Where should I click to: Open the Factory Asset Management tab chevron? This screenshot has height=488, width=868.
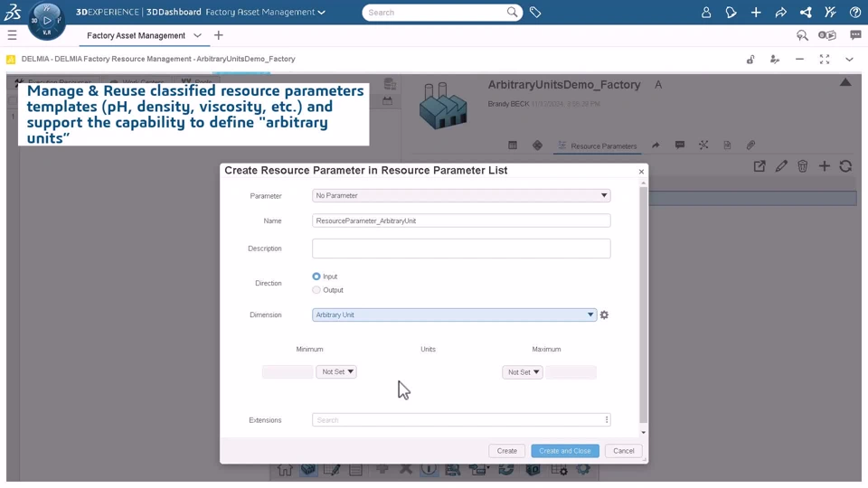click(x=197, y=35)
